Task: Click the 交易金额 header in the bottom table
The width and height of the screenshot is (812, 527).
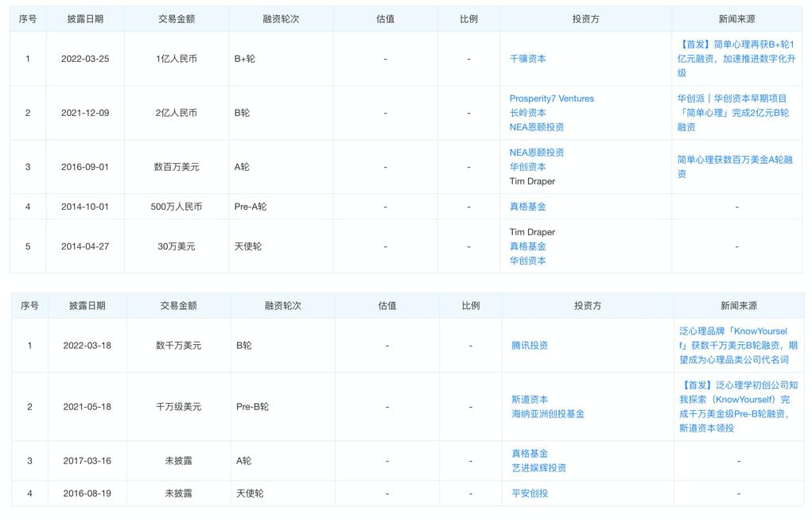Action: tap(179, 306)
